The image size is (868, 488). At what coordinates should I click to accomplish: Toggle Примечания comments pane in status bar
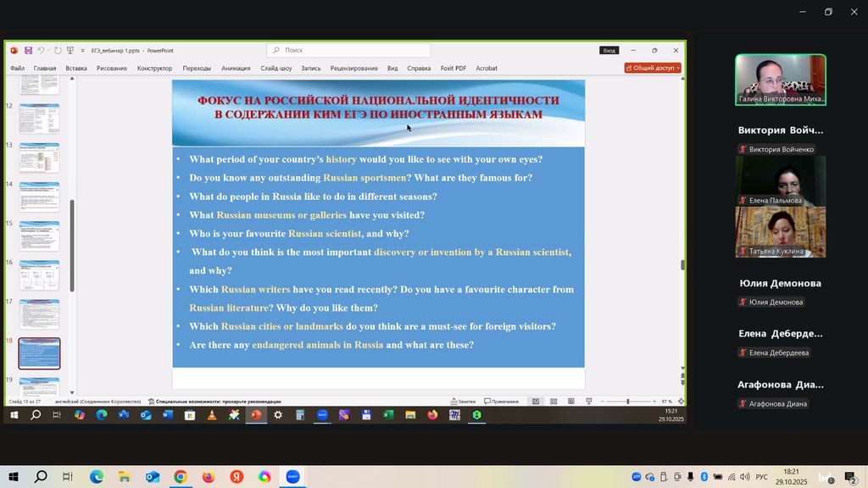click(x=501, y=402)
